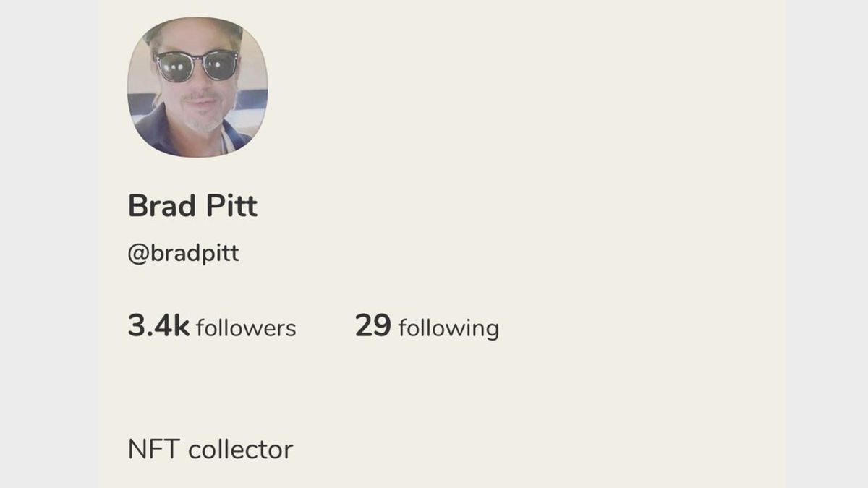Image resolution: width=868 pixels, height=488 pixels.
Task: Click the word NFT in bio
Action: [154, 450]
